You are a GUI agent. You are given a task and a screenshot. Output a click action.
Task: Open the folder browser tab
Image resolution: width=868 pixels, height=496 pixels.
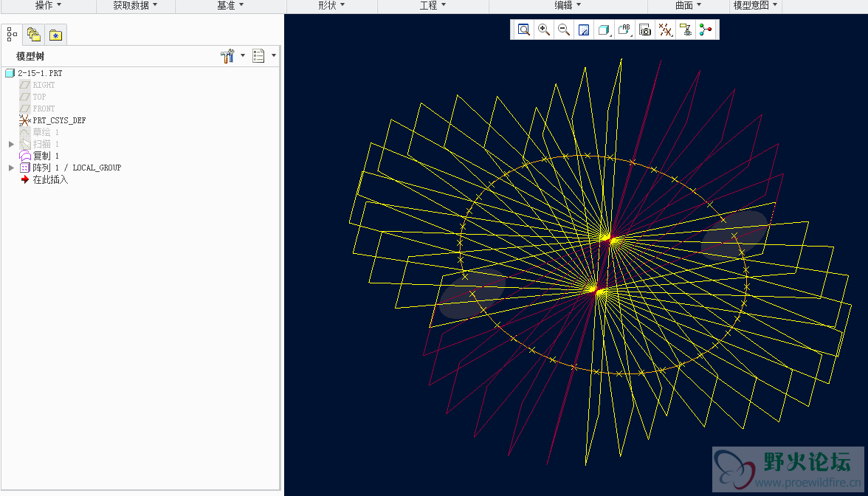coord(33,34)
